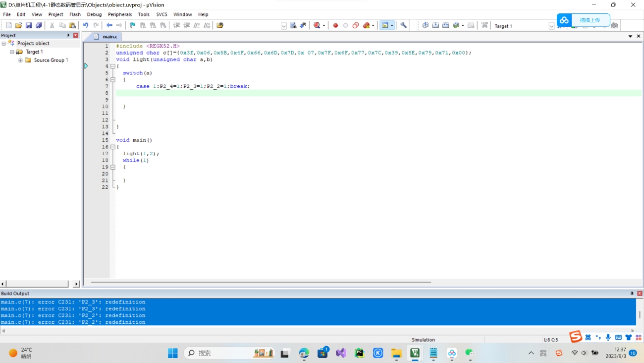Insert a bookmark with the flag icon

pyautogui.click(x=132, y=25)
